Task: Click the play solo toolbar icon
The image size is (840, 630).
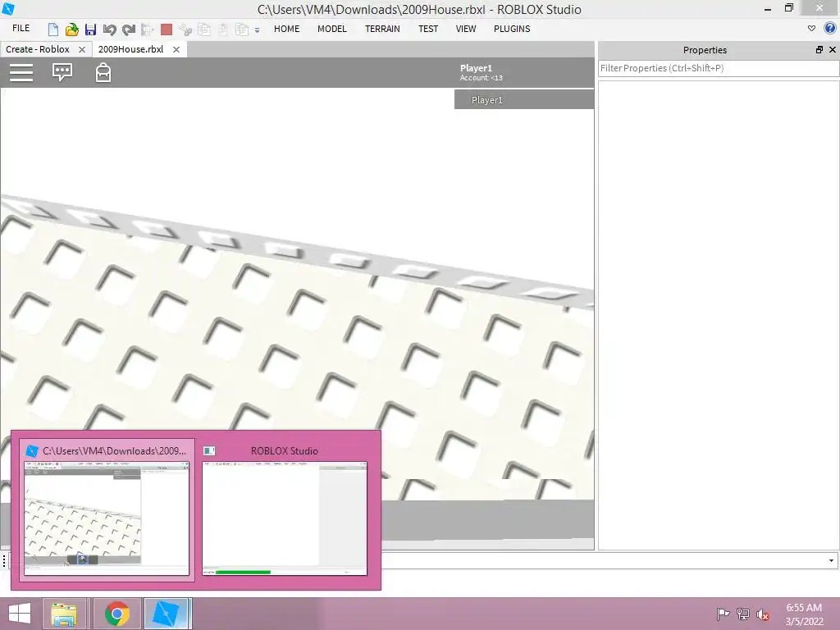Action: [x=148, y=30]
